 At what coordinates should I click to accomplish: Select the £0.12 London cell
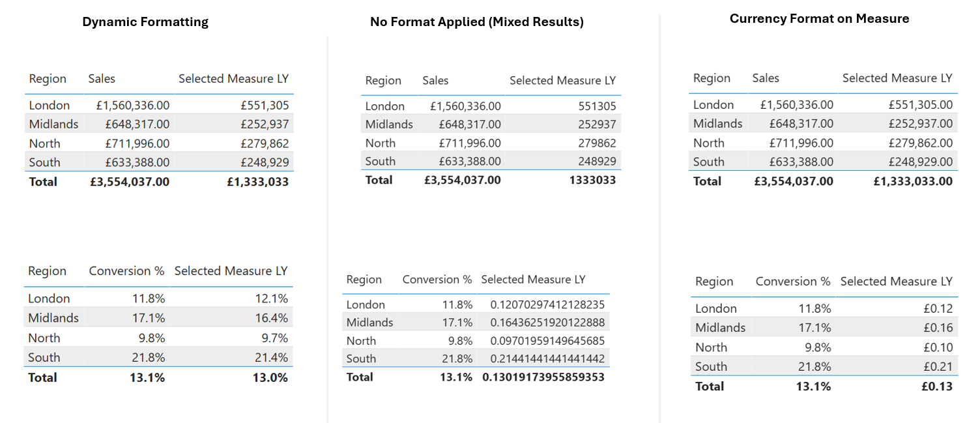pos(938,309)
